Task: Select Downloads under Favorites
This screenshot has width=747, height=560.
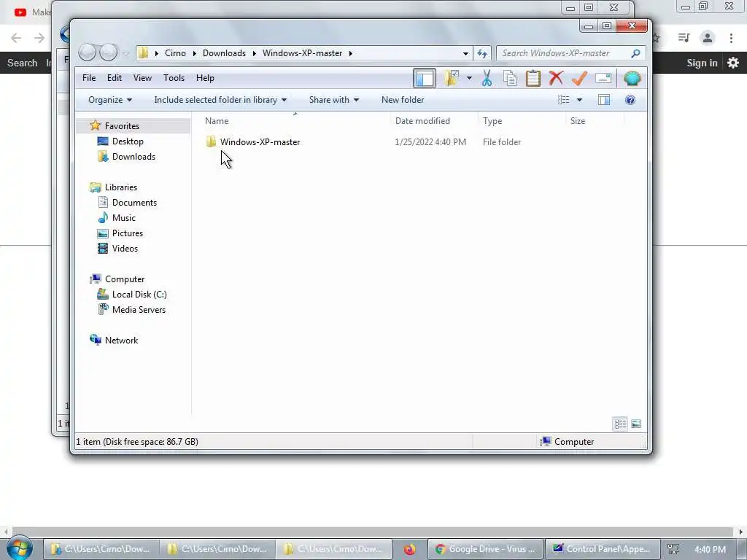Action: [134, 156]
